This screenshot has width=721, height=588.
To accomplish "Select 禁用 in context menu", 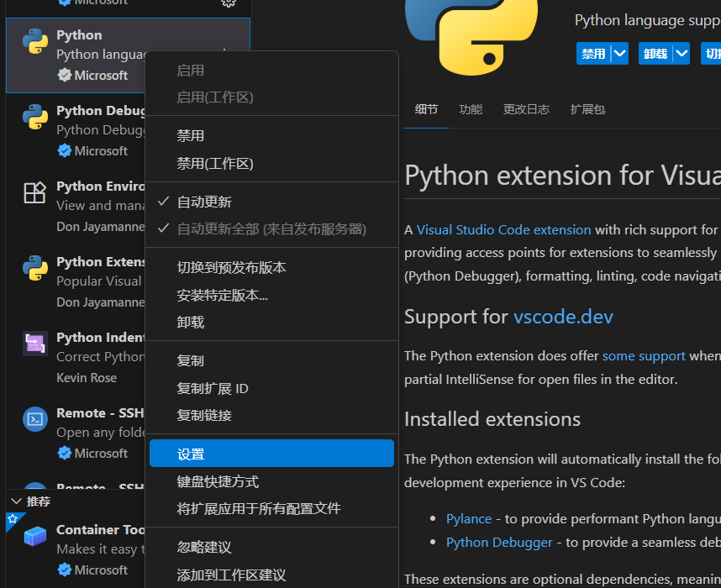I will click(x=271, y=135).
